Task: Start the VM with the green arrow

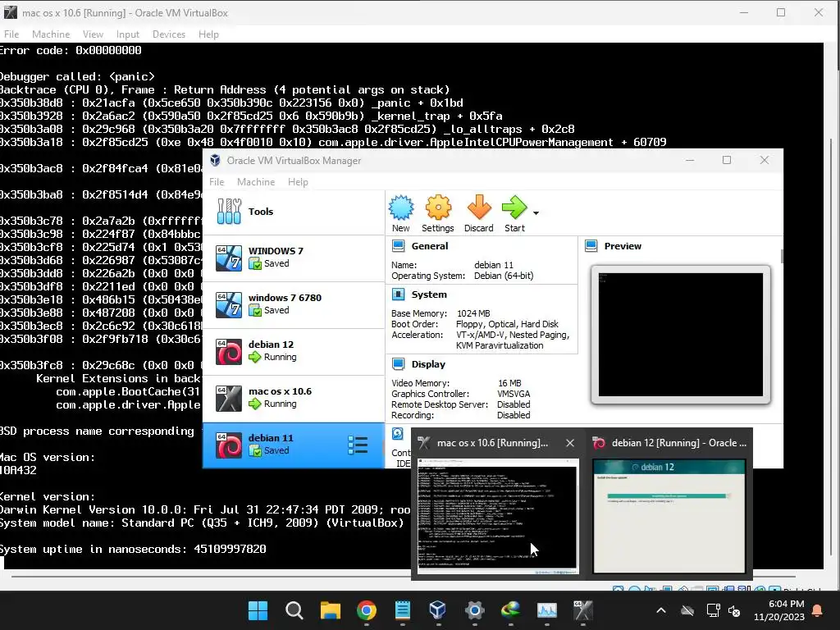Action: tap(514, 208)
